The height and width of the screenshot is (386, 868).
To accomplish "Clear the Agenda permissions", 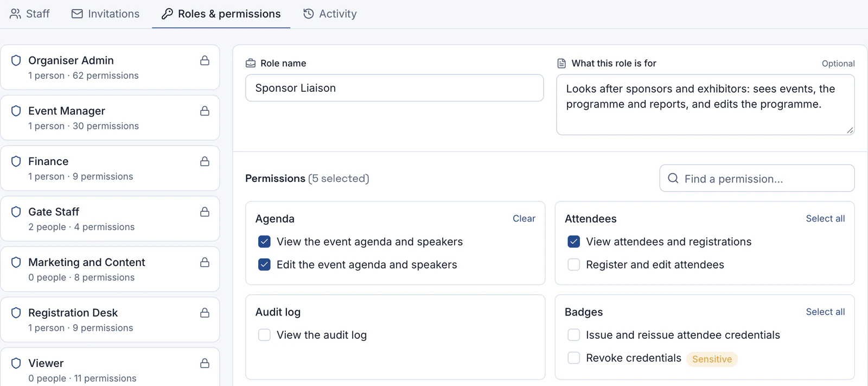I will pos(524,218).
